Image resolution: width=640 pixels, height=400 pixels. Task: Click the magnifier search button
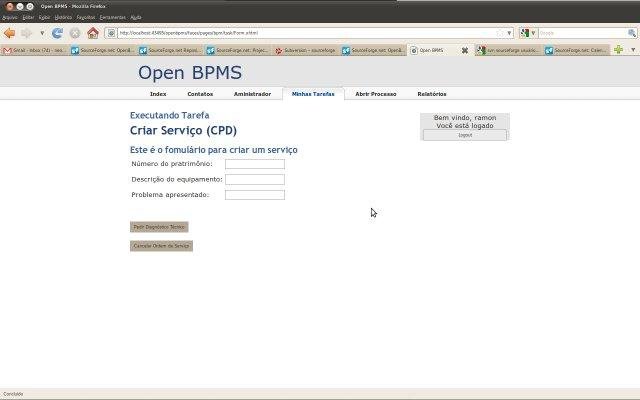point(632,33)
